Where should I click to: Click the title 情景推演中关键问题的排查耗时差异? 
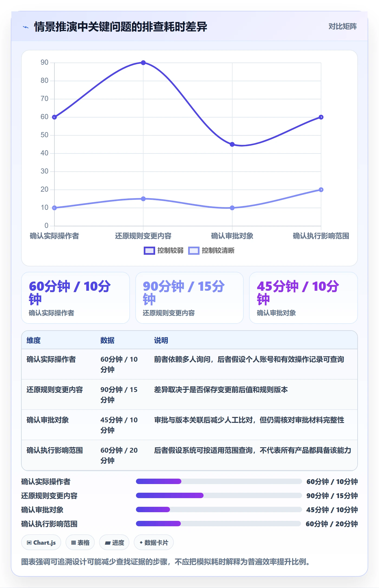pyautogui.click(x=121, y=27)
